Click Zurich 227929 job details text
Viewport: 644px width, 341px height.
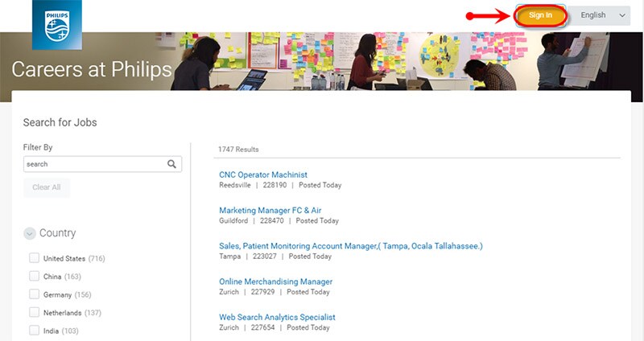pos(275,292)
